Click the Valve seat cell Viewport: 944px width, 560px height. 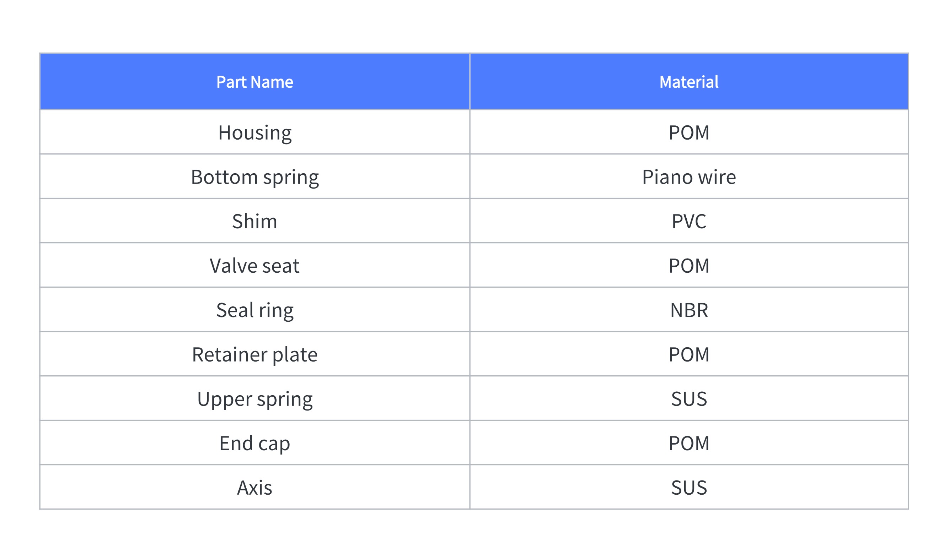pos(255,265)
